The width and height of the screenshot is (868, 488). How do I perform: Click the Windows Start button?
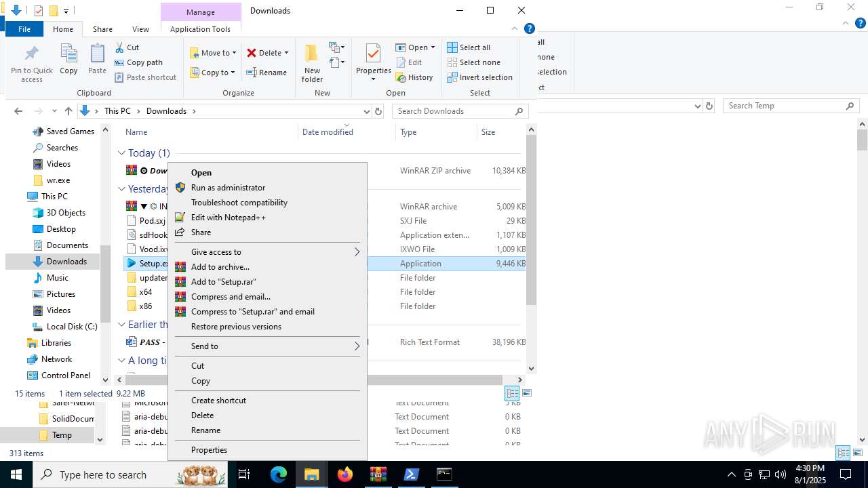pos(16,474)
